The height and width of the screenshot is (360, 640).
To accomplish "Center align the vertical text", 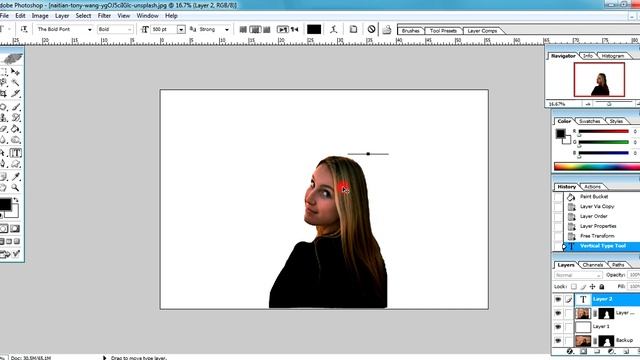I will (255, 29).
